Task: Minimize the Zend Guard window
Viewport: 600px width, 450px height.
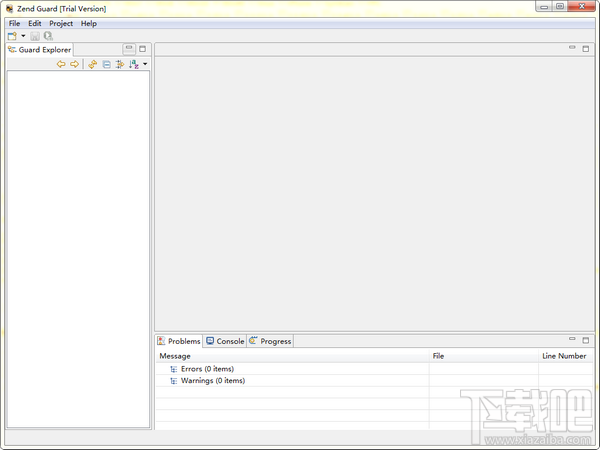Action: (544, 7)
